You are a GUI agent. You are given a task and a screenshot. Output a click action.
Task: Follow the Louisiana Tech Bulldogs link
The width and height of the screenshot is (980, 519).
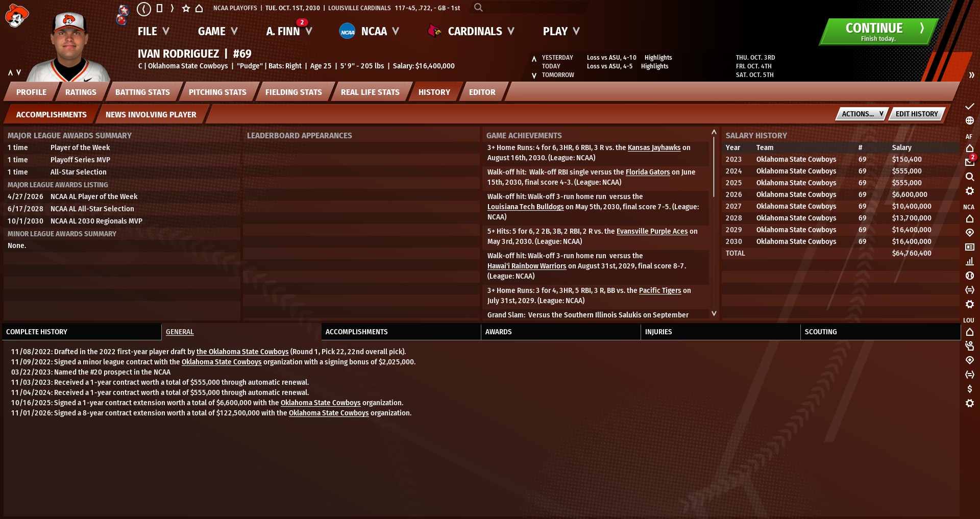[x=525, y=207]
